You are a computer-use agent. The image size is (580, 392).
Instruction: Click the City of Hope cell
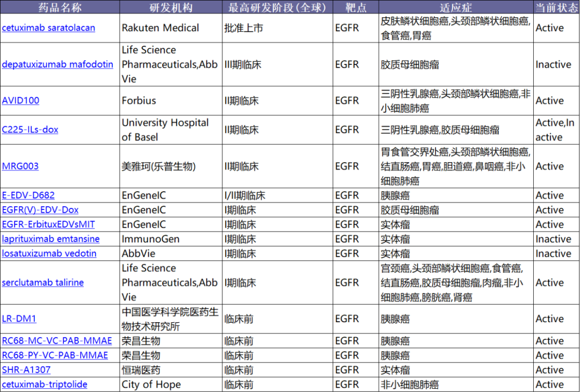coord(171,384)
